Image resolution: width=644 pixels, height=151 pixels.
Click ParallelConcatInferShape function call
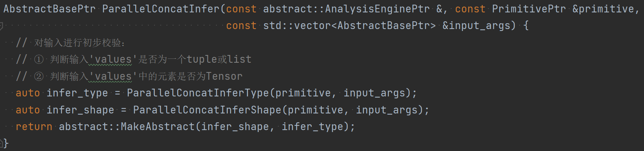207,110
